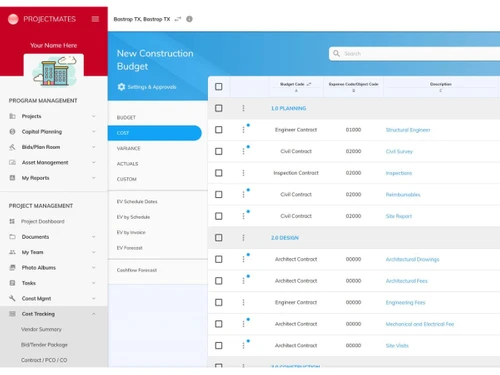Open row menu for Engineering Fees
500x375 pixels.
click(243, 302)
